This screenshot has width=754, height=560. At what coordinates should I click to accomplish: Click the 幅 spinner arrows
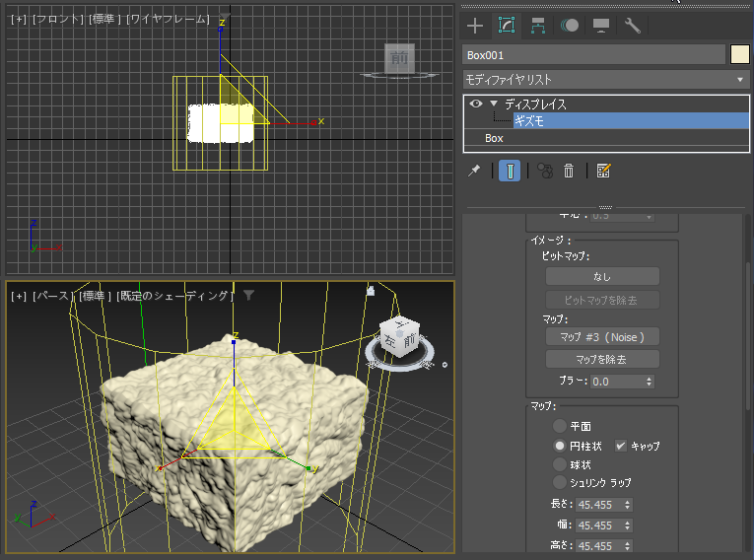click(x=627, y=525)
